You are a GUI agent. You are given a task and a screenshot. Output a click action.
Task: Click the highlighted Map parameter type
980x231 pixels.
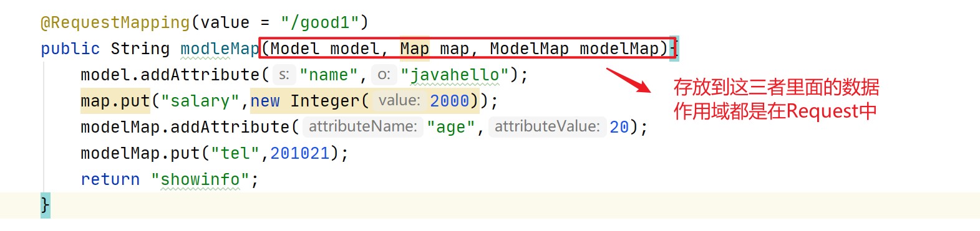[415, 49]
